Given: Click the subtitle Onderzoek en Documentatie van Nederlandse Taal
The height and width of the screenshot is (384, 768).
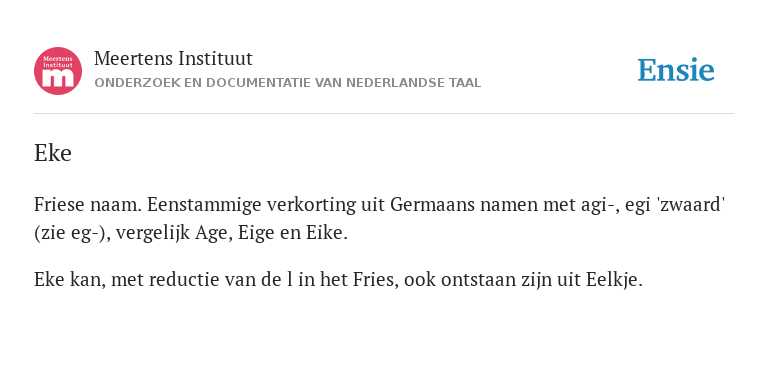Looking at the screenshot, I should pos(288,83).
